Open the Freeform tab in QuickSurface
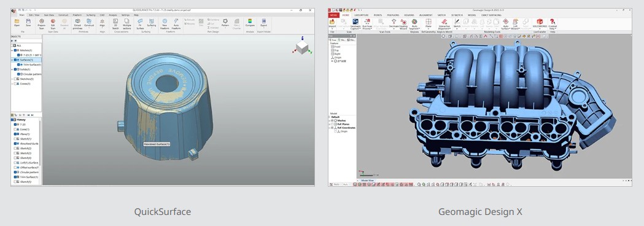The image size is (644, 226). 77,15
